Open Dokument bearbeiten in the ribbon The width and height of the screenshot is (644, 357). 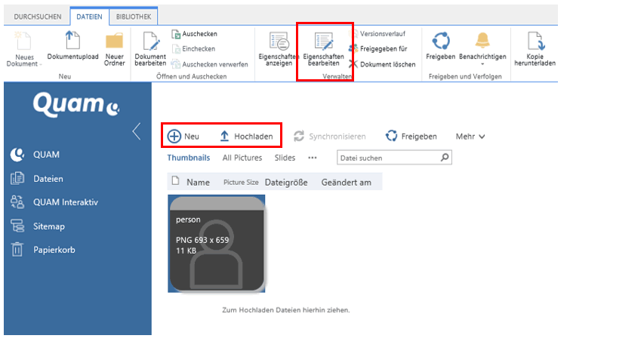(149, 42)
